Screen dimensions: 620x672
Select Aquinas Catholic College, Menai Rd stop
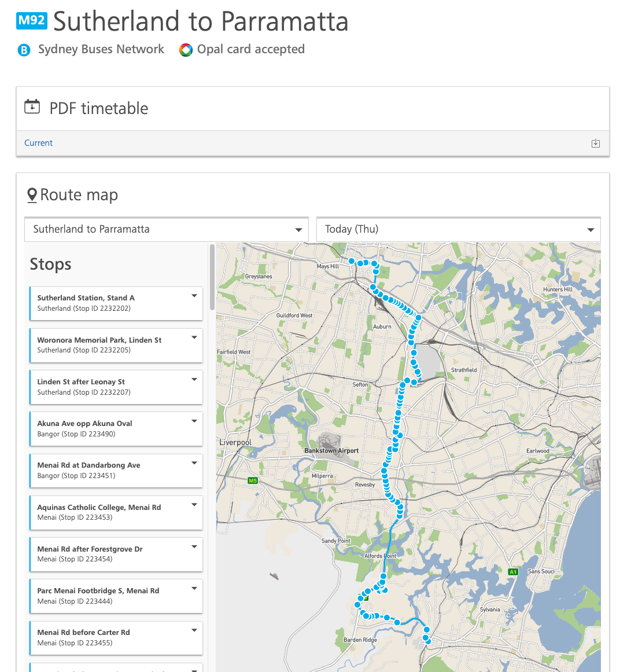(x=116, y=512)
